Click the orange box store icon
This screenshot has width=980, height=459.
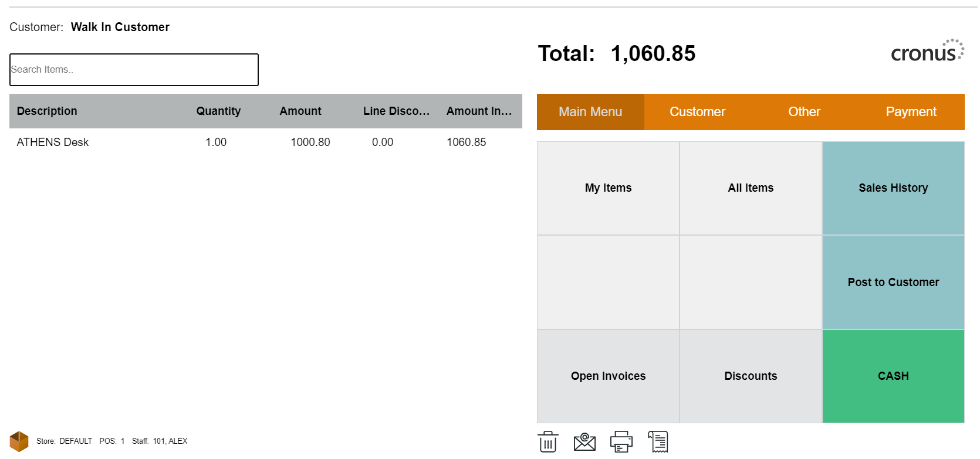click(19, 441)
